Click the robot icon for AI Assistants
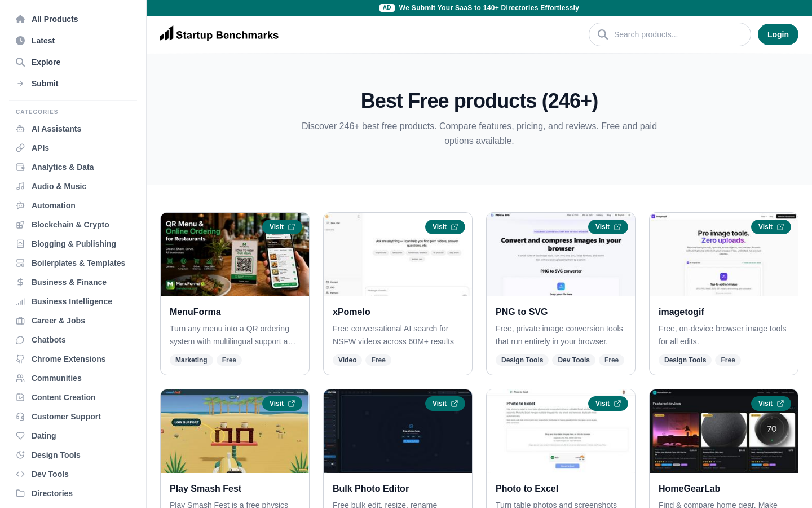The width and height of the screenshot is (812, 508). pos(20,129)
